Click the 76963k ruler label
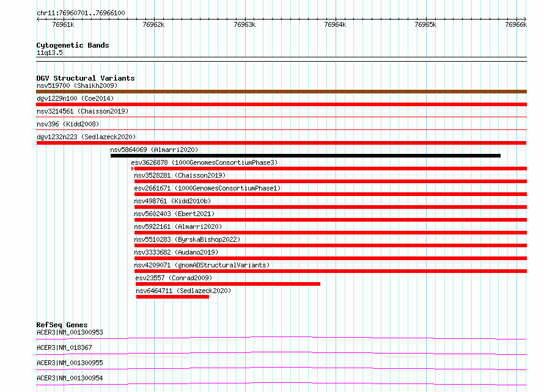 [x=244, y=24]
